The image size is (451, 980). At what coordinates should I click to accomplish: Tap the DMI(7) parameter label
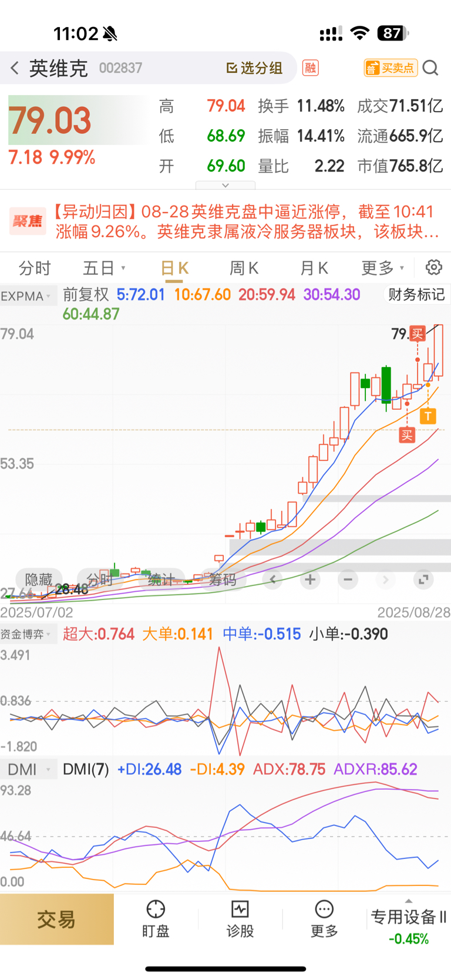(x=86, y=769)
